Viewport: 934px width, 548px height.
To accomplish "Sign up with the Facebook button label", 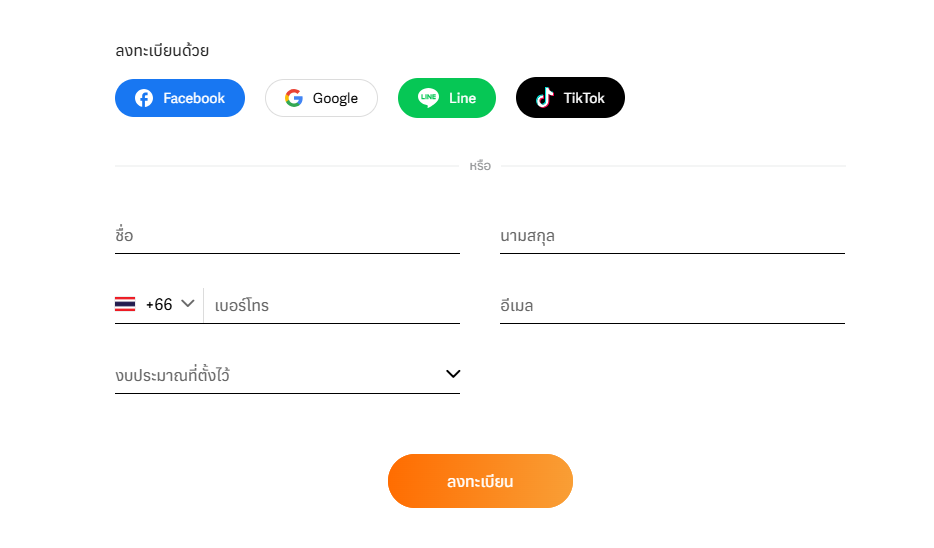I will [x=194, y=98].
